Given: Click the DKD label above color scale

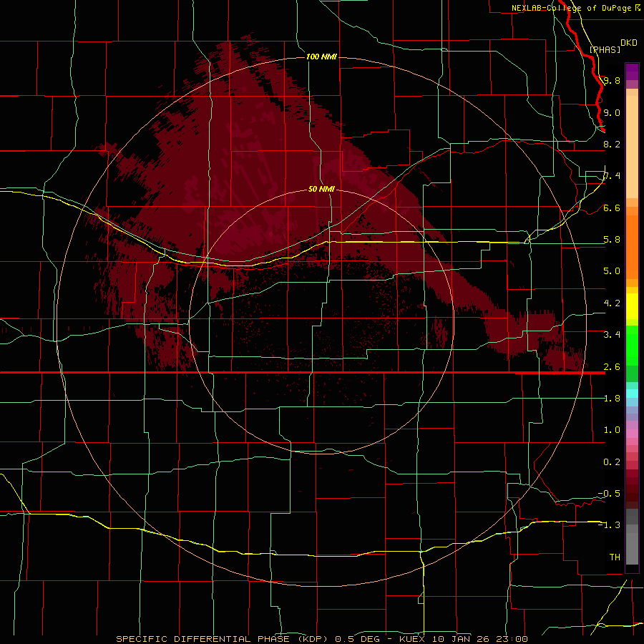Looking at the screenshot, I should tap(629, 43).
